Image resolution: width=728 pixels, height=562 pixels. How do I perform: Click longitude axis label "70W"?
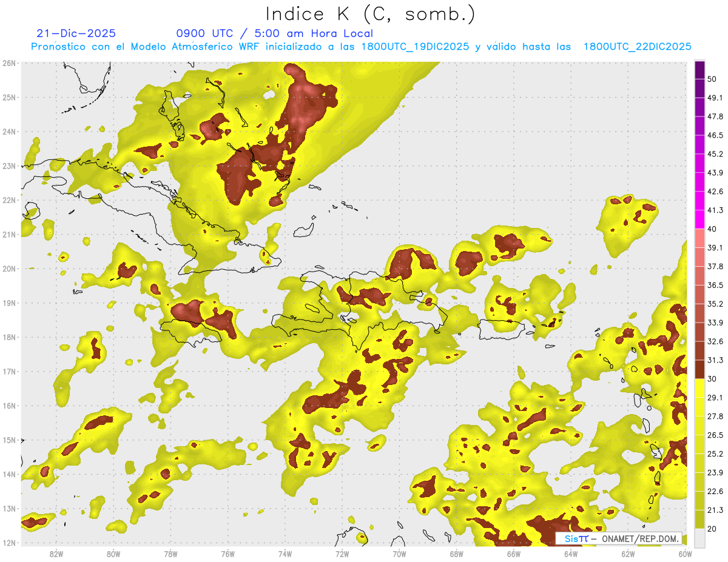[x=399, y=554]
